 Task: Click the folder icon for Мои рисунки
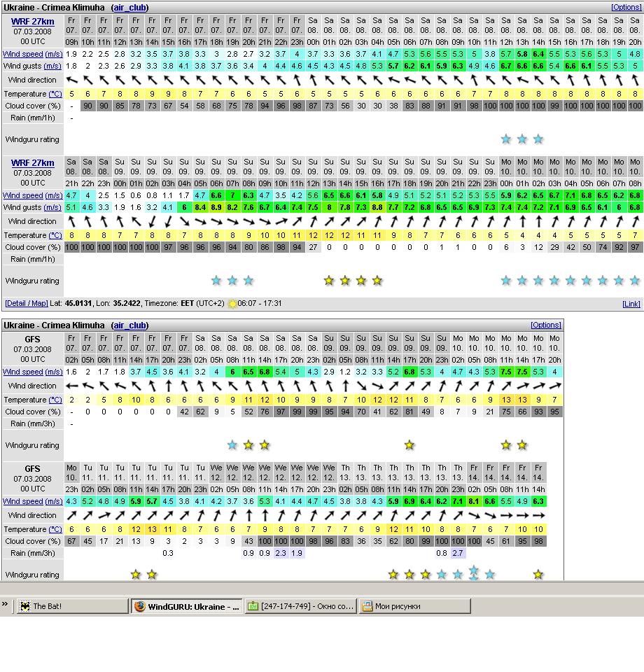[367, 606]
